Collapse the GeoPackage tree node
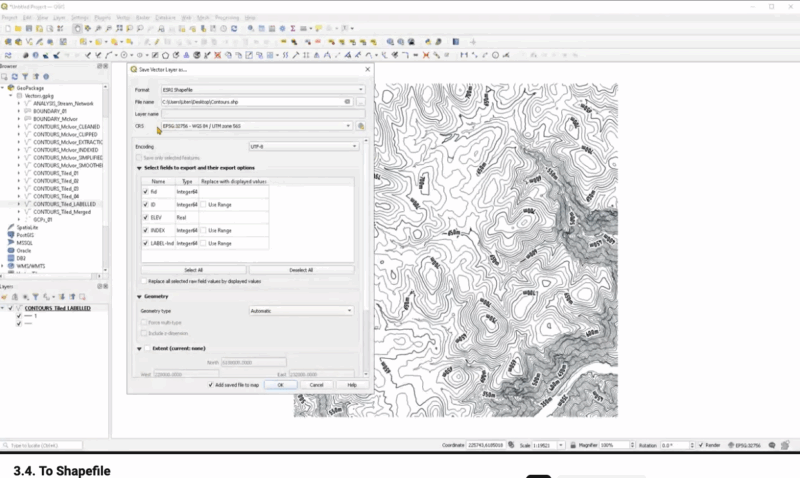This screenshot has height=478, width=800. (3, 88)
